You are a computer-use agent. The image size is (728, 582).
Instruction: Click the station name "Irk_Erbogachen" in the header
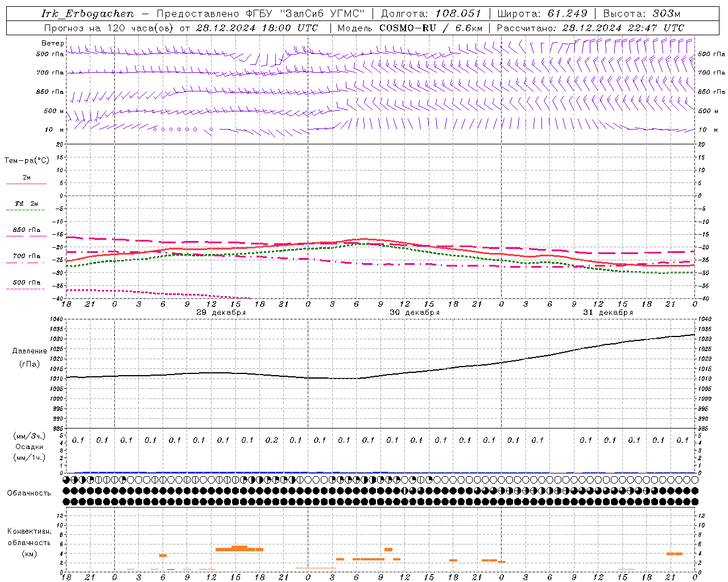88,14
